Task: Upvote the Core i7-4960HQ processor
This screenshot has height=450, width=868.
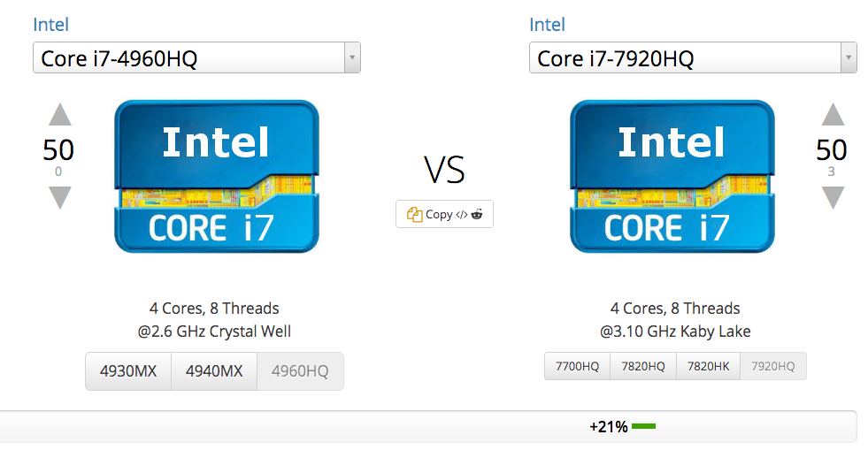Action: pos(59,115)
